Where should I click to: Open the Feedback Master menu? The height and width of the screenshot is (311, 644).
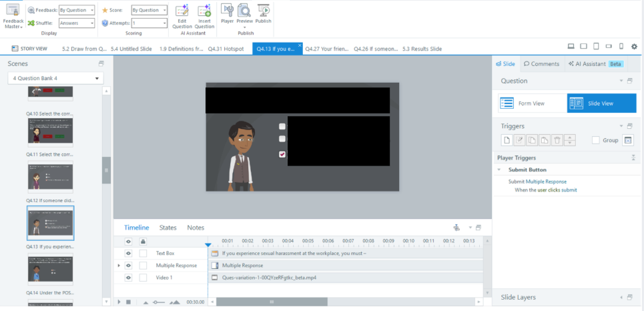click(x=13, y=17)
